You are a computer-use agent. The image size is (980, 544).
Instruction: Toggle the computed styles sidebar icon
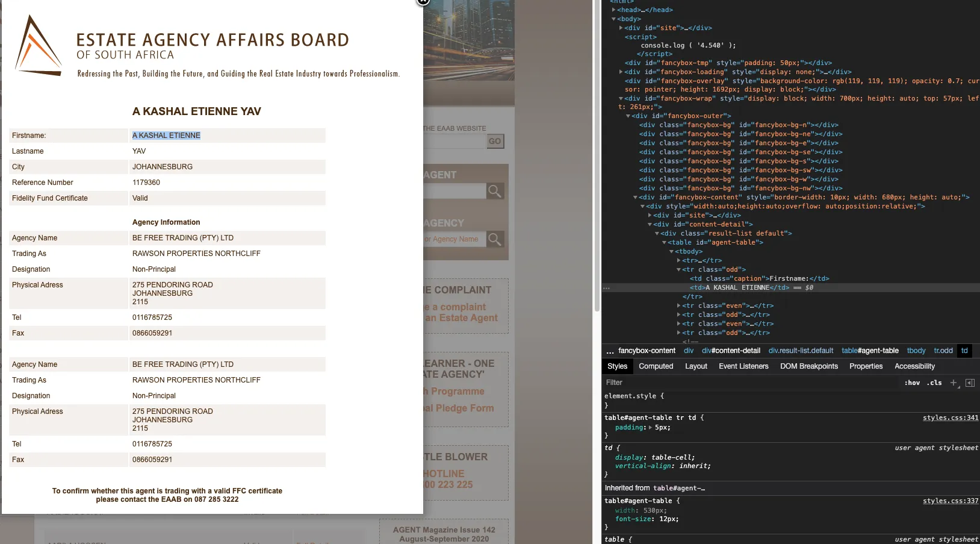tap(970, 383)
